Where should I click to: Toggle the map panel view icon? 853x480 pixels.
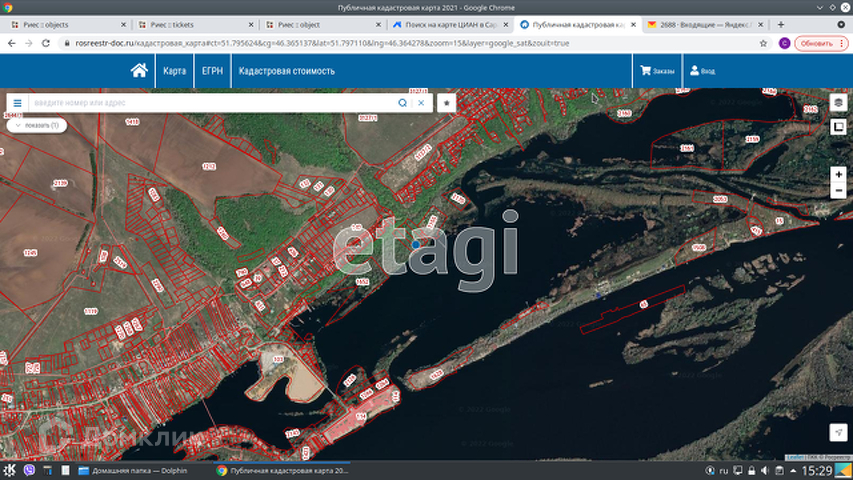(x=838, y=127)
